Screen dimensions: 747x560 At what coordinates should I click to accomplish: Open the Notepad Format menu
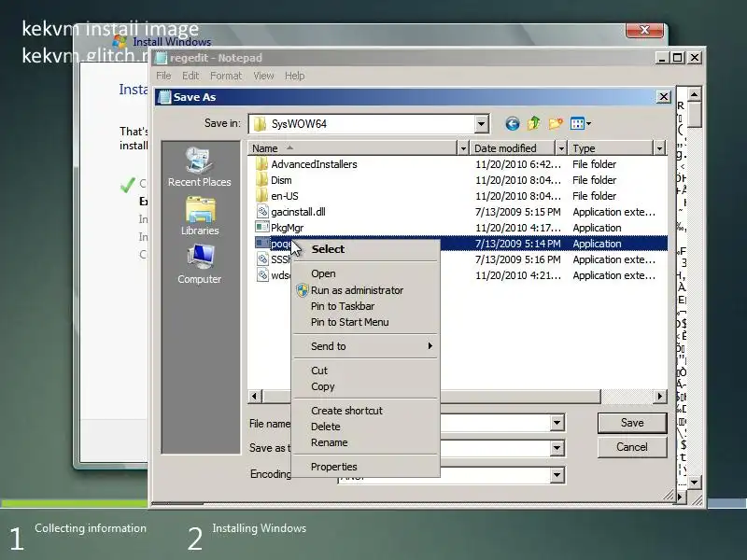pos(226,76)
